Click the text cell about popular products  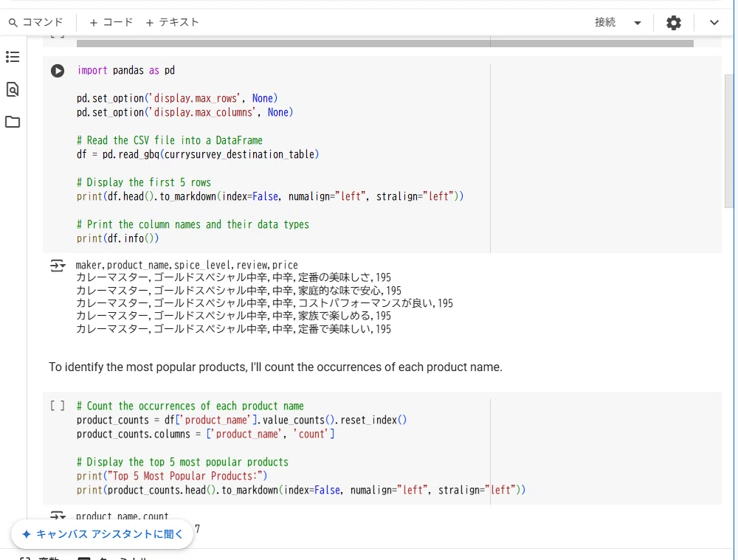[x=275, y=367]
